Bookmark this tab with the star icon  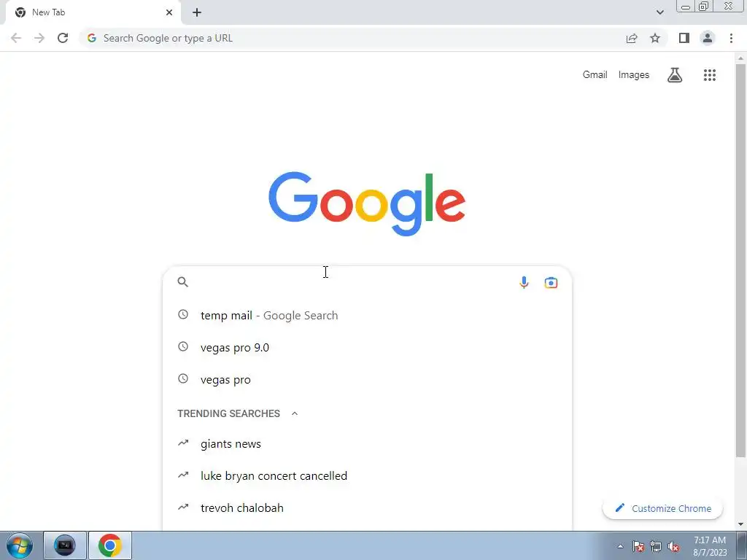[x=655, y=38]
